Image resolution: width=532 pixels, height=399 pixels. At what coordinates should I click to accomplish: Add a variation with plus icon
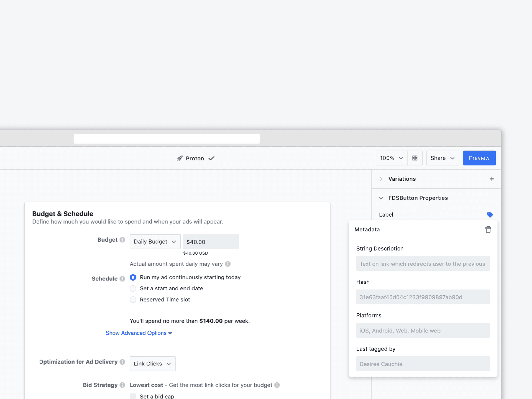(492, 179)
